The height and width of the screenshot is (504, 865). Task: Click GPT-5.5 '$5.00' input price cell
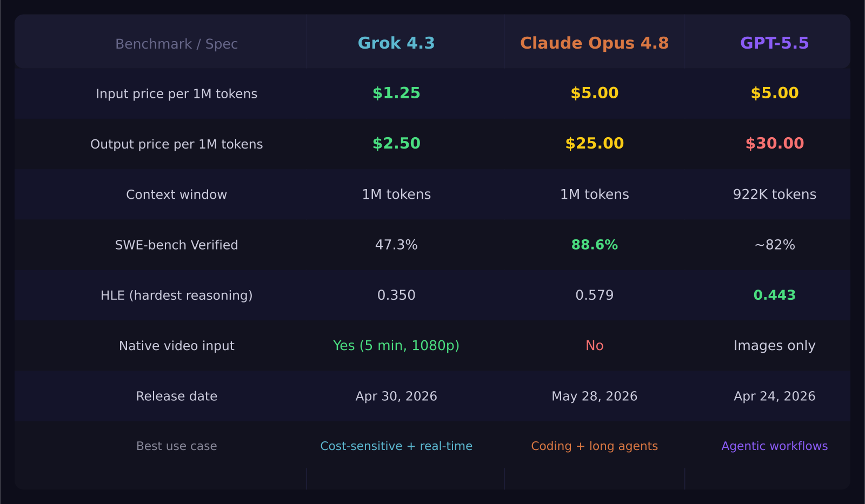(774, 93)
